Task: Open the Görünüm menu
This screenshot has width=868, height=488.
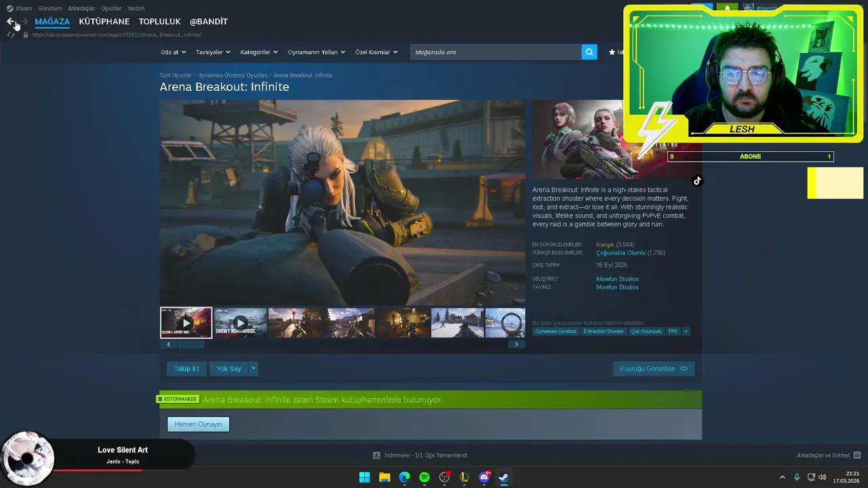Action: coord(50,8)
